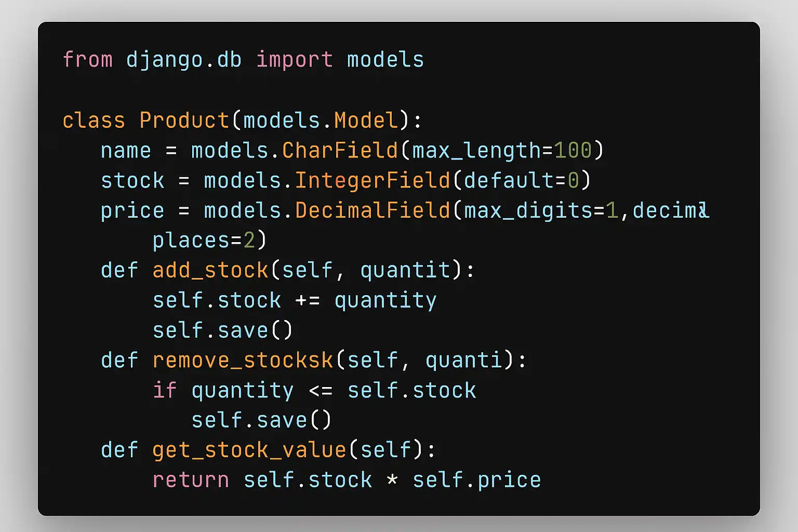
Task: Click the "class" keyword
Action: (94, 121)
